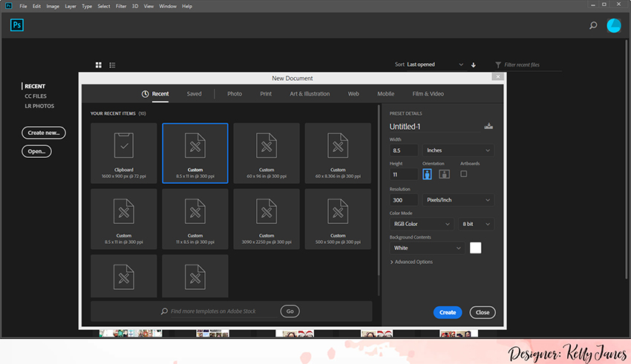The width and height of the screenshot is (631, 364).
Task: Click the Open... button
Action: click(36, 151)
